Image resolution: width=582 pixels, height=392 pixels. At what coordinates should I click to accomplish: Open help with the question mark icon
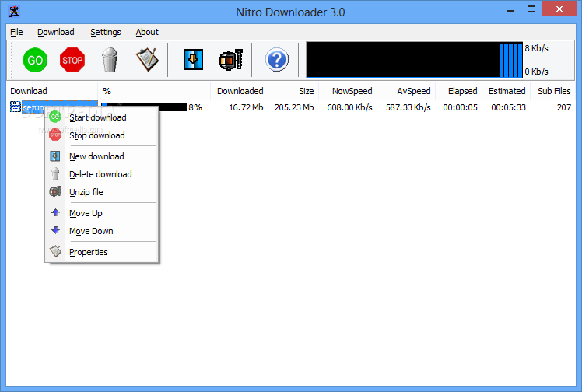[276, 59]
